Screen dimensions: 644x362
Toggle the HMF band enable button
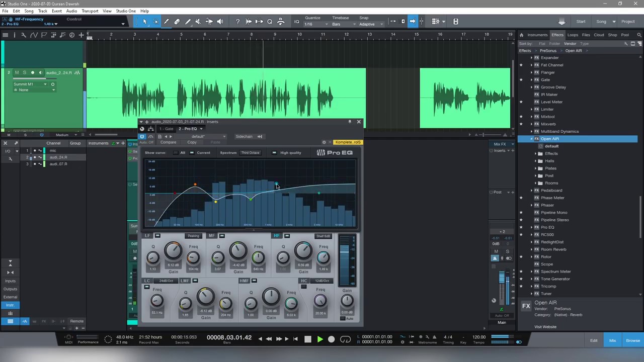(254, 281)
